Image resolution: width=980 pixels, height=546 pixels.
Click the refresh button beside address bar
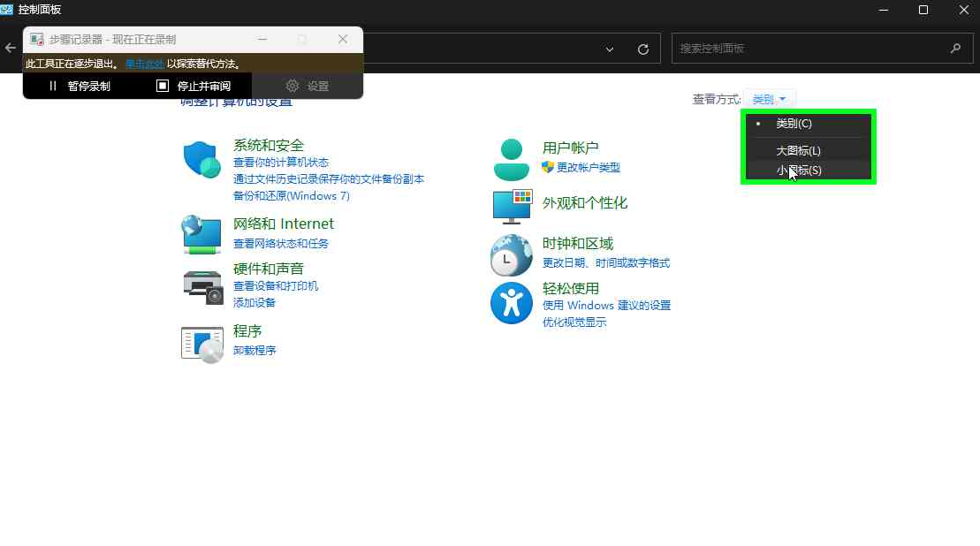coord(643,49)
